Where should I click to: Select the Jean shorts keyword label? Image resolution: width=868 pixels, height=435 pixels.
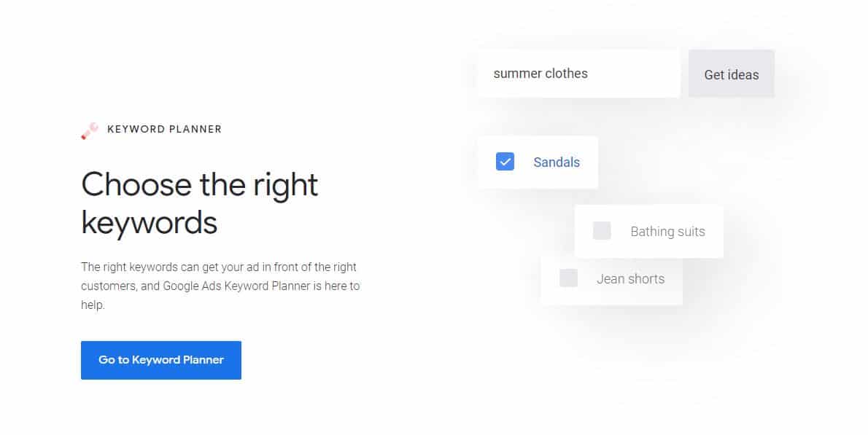point(630,278)
